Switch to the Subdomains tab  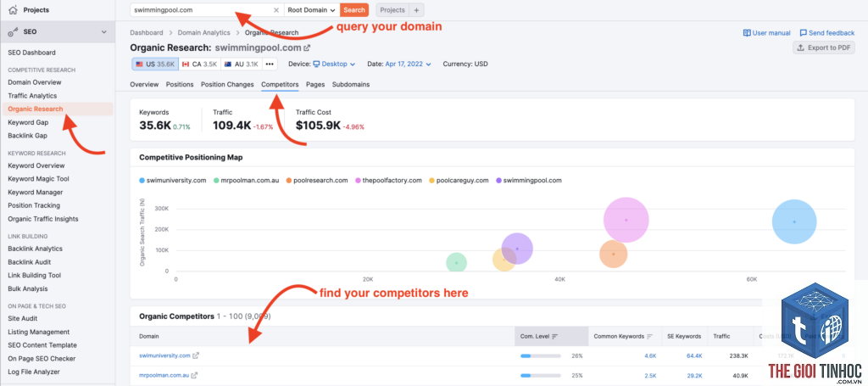click(x=351, y=84)
